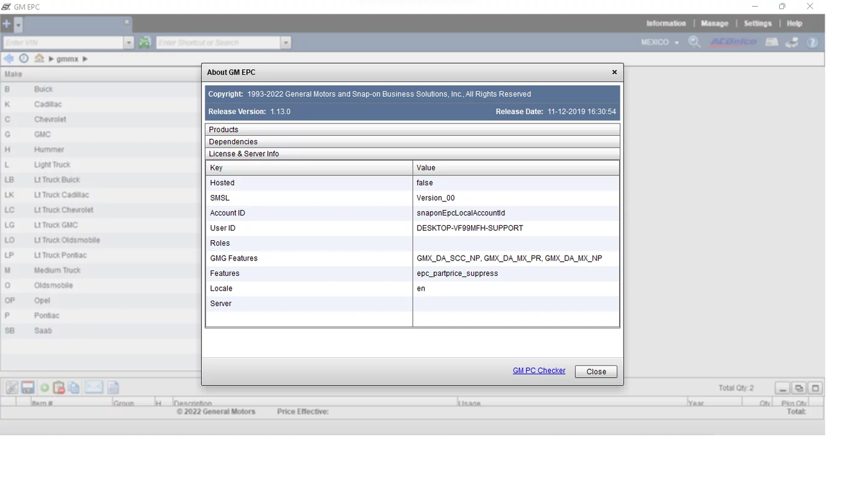Screen dimensions: 868x492
Task: Click the blue back arrow icon
Action: pos(9,59)
